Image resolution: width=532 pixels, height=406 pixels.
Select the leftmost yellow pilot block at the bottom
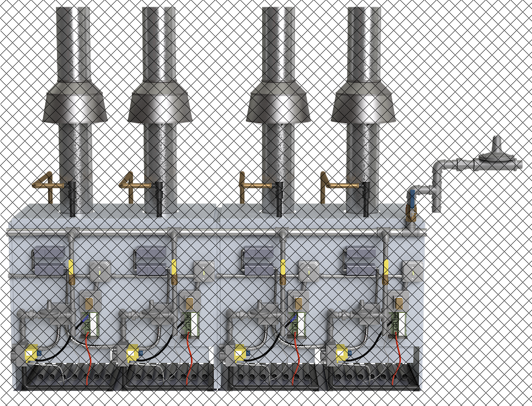31,353
